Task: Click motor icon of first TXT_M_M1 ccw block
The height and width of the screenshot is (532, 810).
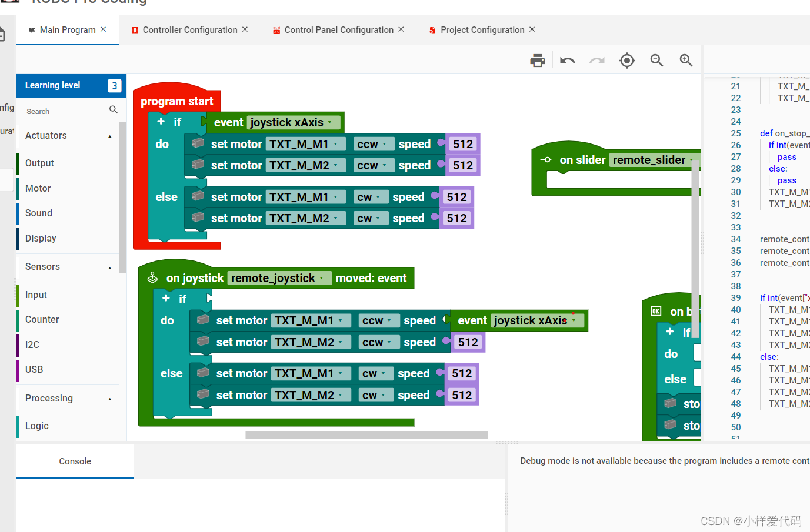Action: pyautogui.click(x=198, y=143)
